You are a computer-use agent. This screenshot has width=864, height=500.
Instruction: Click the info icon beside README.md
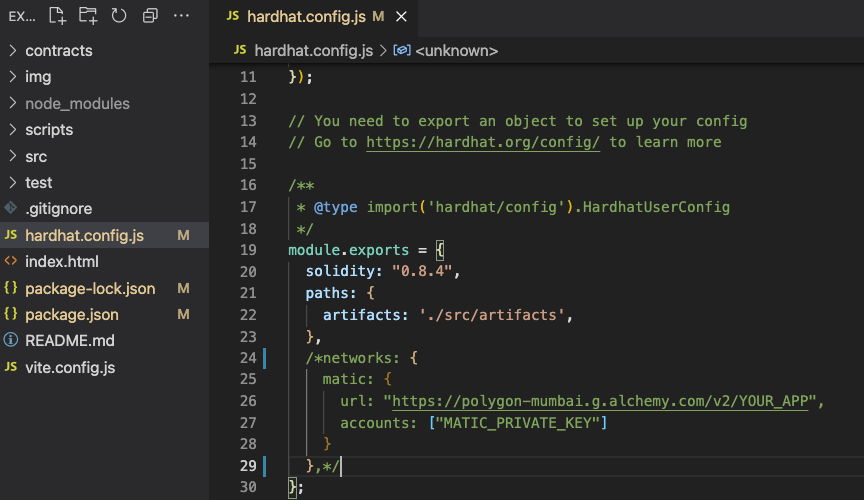point(10,340)
